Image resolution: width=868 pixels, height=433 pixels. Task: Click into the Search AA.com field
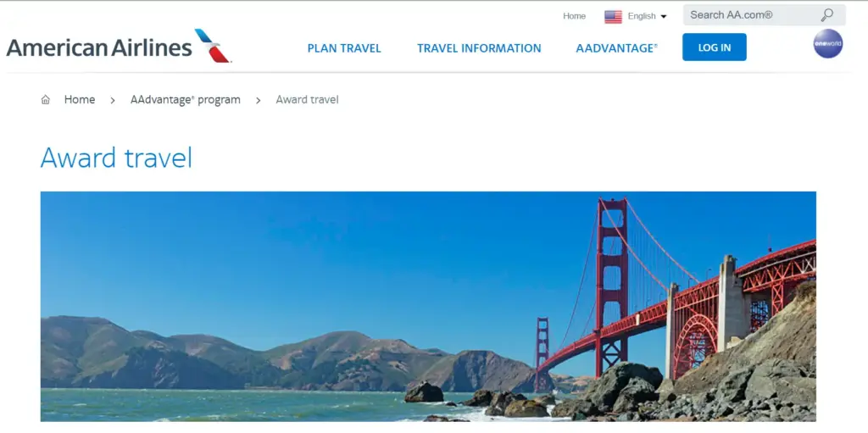764,15
